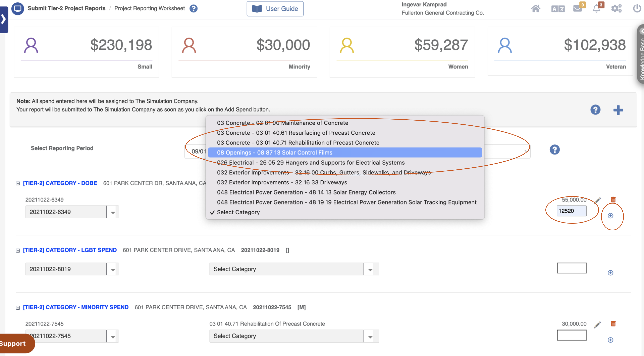This screenshot has width=644, height=356.
Task: Expand the Category - LGBT Spend row
Action: point(18,250)
